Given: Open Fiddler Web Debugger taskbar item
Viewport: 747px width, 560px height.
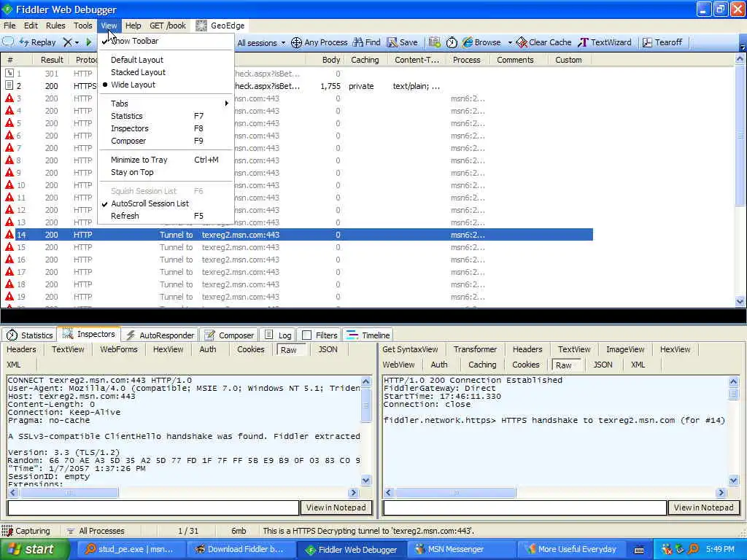Looking at the screenshot, I should pos(351,550).
